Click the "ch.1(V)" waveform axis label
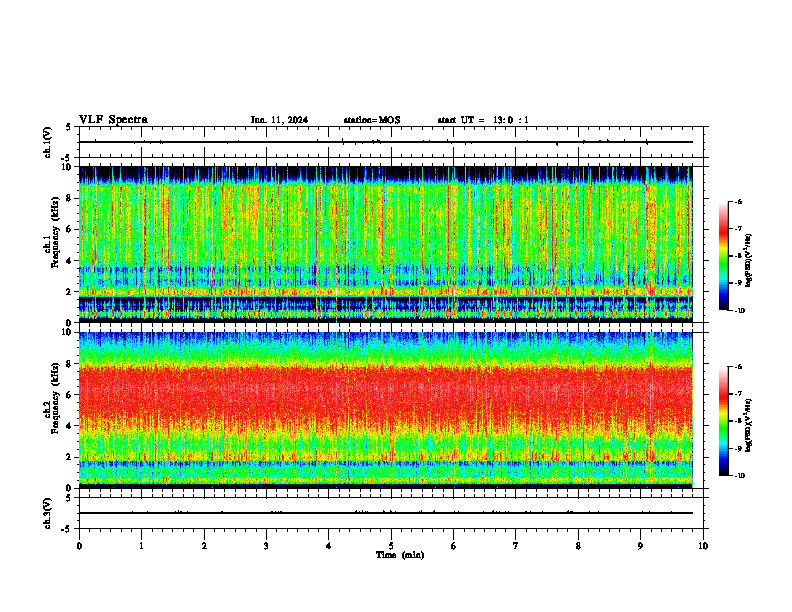The image size is (792, 612). [x=47, y=142]
